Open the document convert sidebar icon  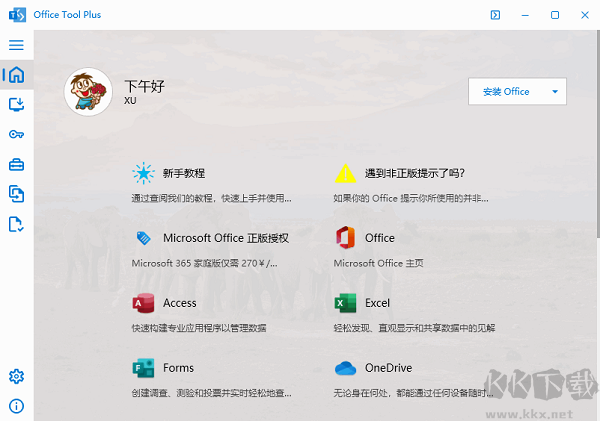[x=16, y=194]
